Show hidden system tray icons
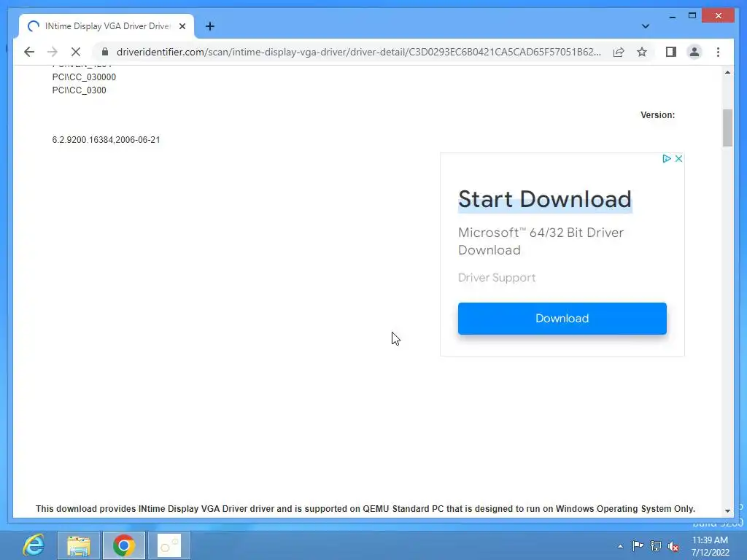 pyautogui.click(x=620, y=546)
